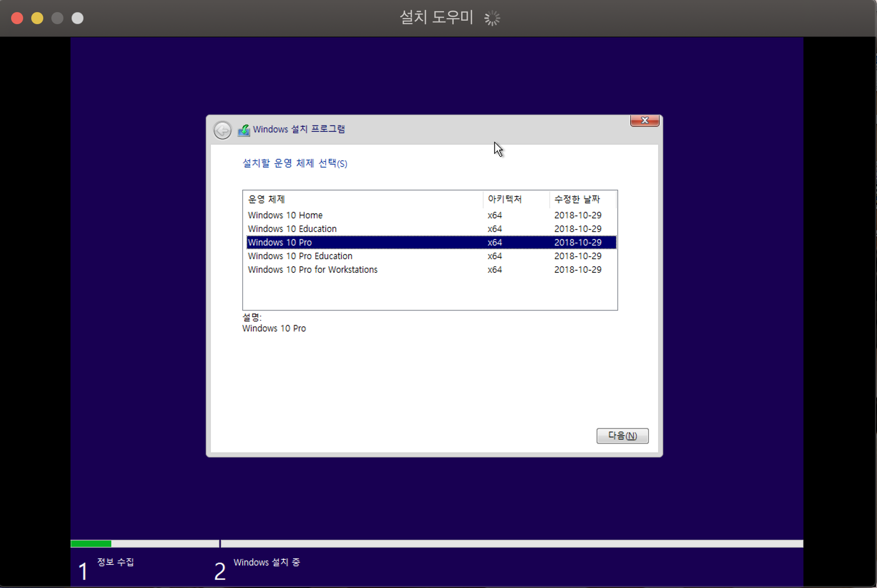Screen dimensions: 877x588
Task: Click step 2 Windows 설치 중 label
Action: (267, 562)
